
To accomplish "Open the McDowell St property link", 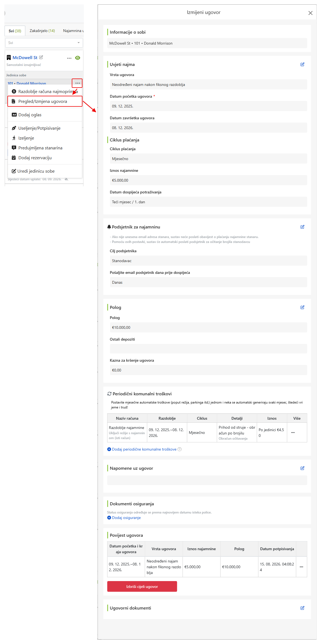I will coord(25,57).
